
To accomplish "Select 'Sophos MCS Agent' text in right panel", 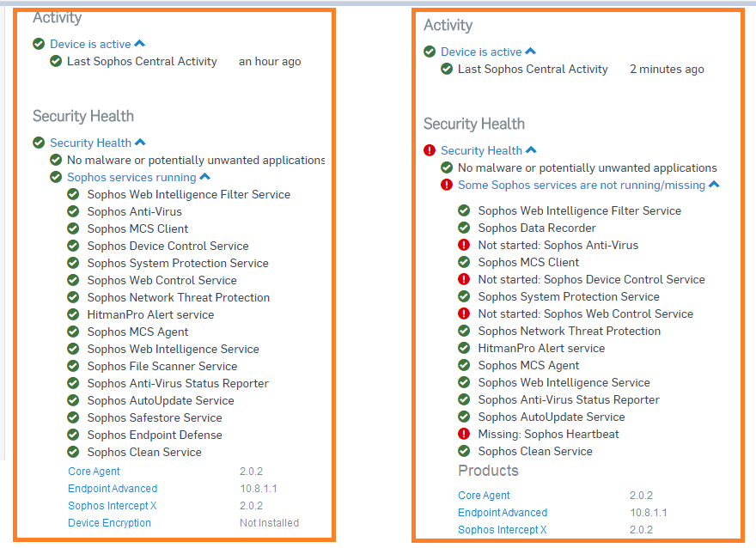I will click(529, 365).
